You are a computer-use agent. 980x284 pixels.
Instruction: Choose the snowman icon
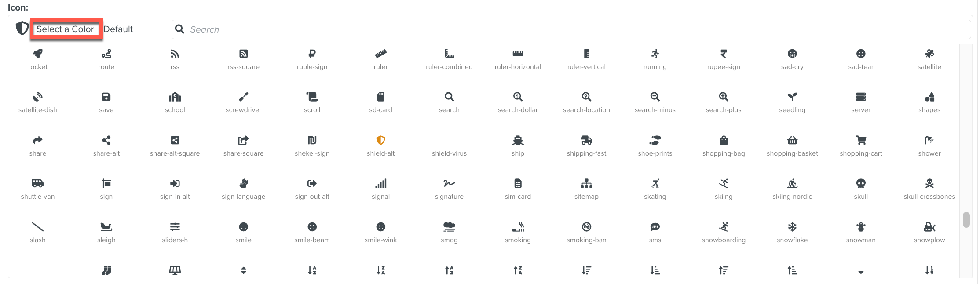pos(861,227)
